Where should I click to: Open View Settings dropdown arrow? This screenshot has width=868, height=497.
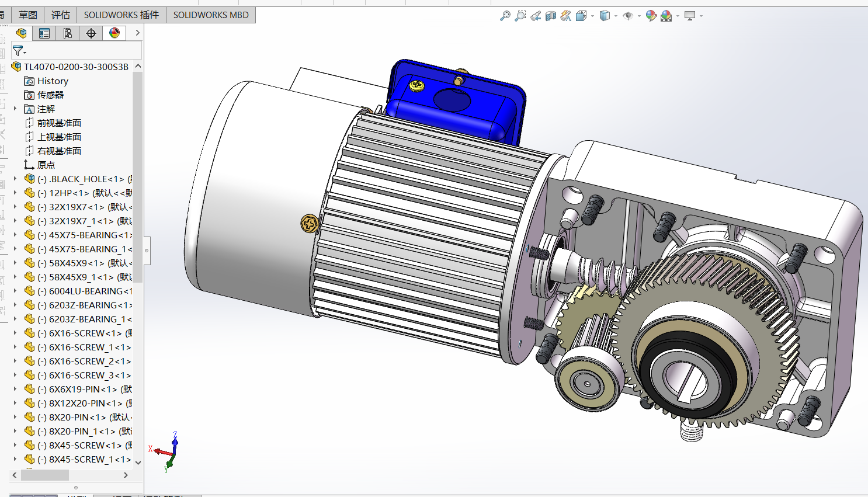[x=701, y=16]
